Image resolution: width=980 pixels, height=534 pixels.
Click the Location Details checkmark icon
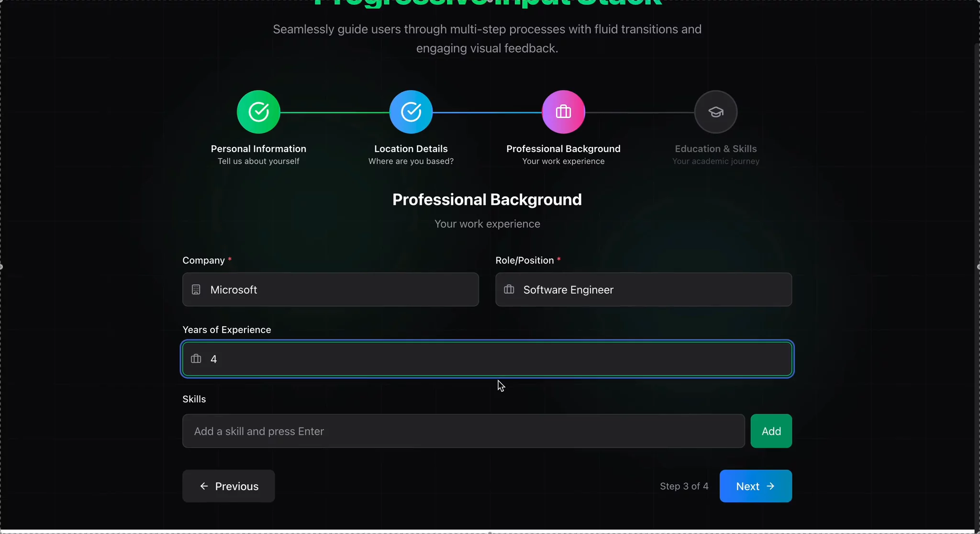[412, 111]
